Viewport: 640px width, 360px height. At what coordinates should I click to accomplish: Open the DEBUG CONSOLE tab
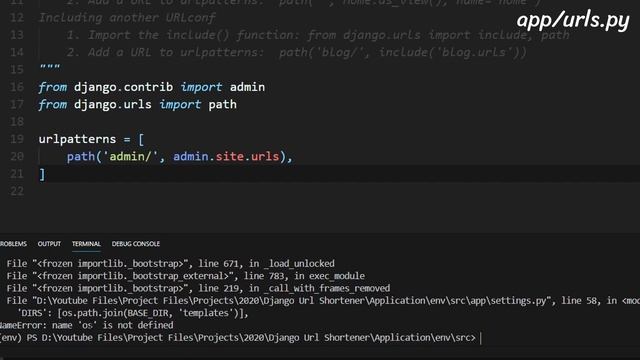136,244
